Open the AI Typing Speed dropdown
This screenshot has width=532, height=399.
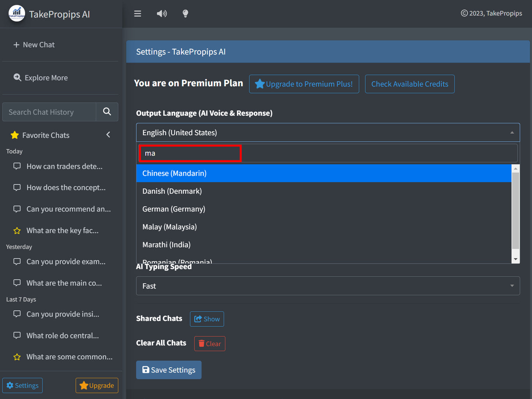(328, 286)
